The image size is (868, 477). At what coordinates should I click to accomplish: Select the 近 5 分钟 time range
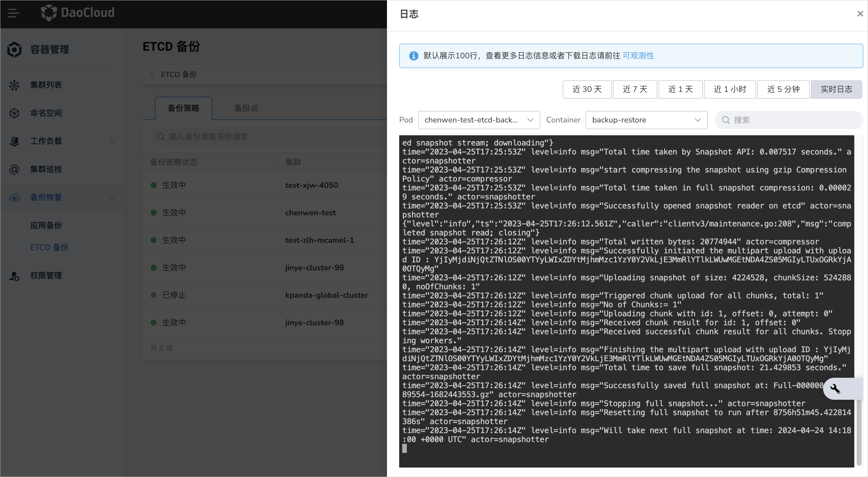[x=783, y=89]
